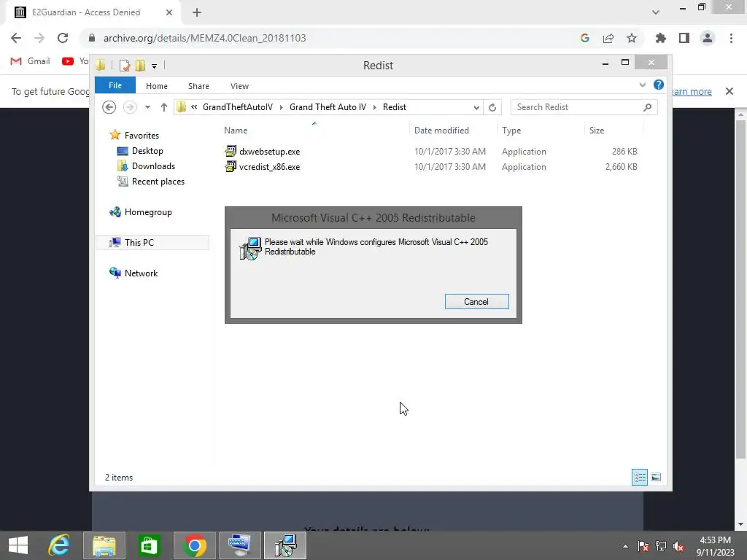Viewport: 747px width, 560px height.
Task: Select Grand Theft Auto IV breadcrumb segment
Action: tap(328, 107)
